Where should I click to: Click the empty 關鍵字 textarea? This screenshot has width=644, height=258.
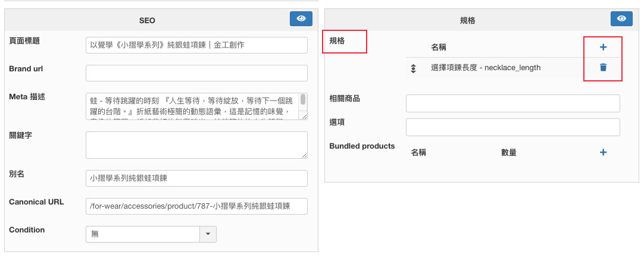click(x=196, y=145)
